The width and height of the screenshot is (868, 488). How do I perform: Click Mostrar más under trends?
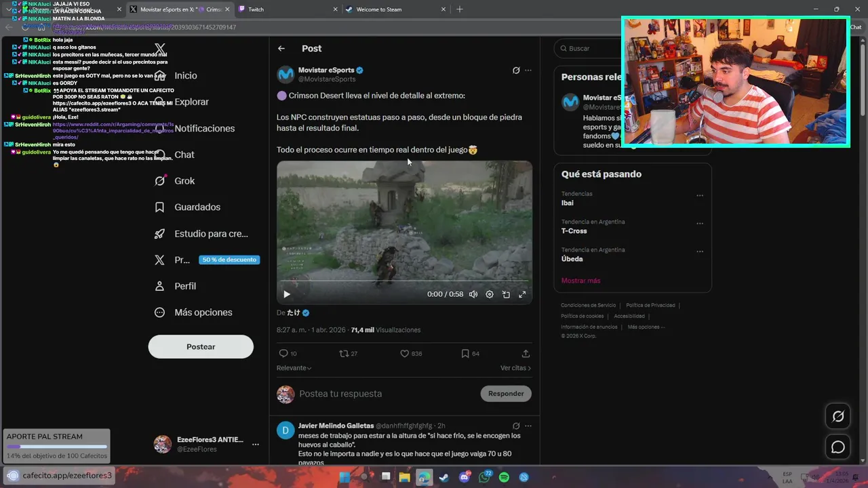coord(580,281)
